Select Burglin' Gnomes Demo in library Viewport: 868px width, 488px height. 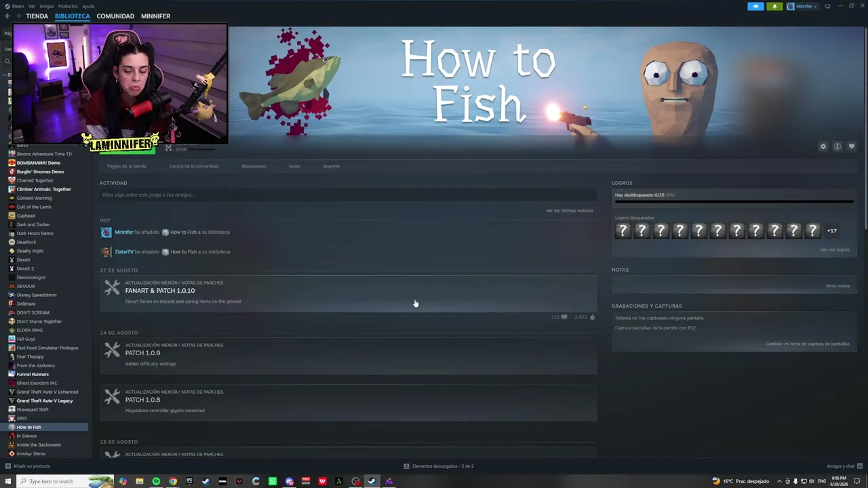tap(39, 171)
